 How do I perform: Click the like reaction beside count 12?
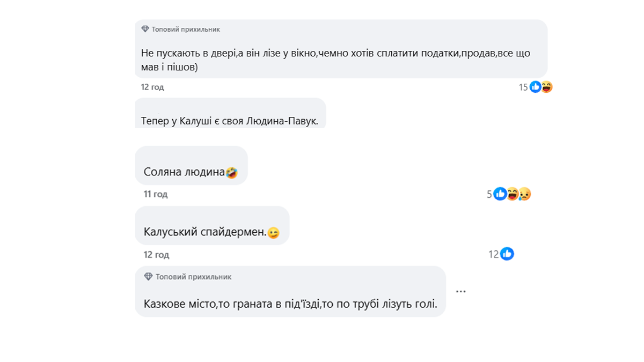point(507,254)
